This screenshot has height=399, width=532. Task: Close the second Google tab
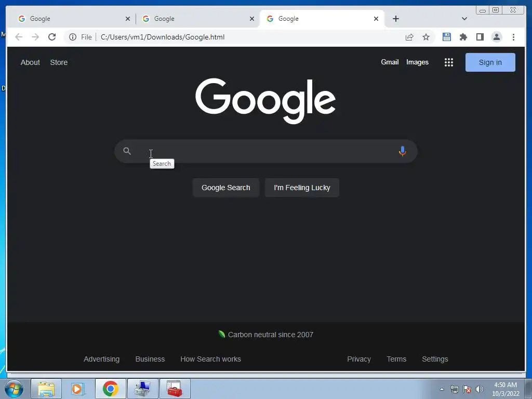pos(252,19)
